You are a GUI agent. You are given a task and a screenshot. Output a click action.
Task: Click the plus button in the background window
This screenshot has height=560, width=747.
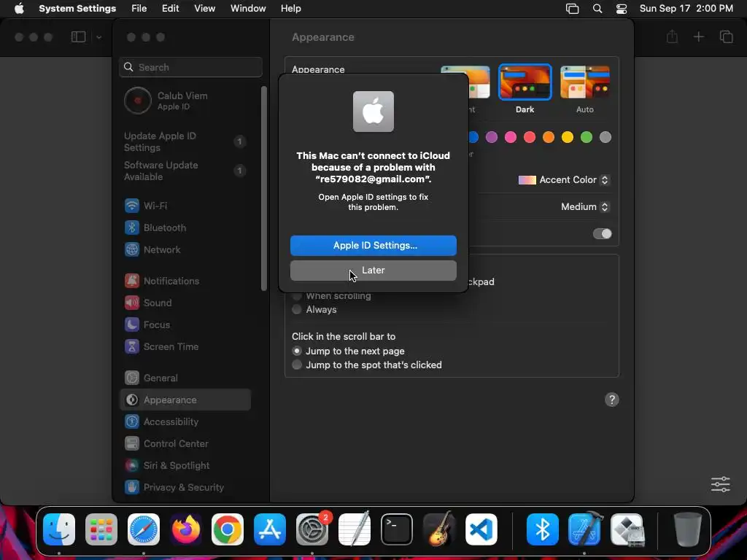click(698, 36)
